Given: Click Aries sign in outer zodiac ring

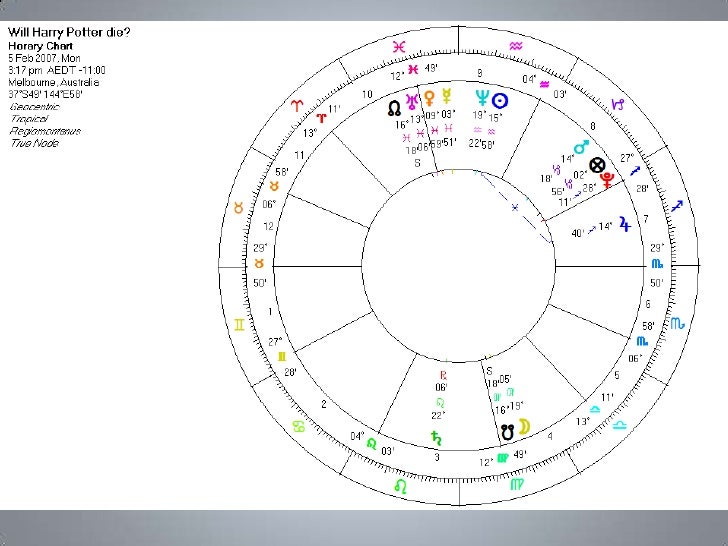Looking at the screenshot, I should click(296, 105).
